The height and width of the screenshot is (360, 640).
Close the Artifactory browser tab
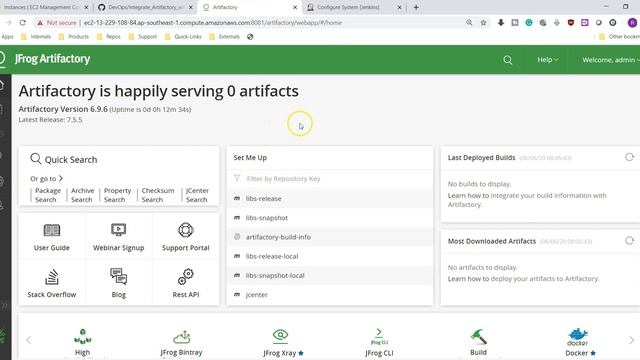click(x=295, y=7)
